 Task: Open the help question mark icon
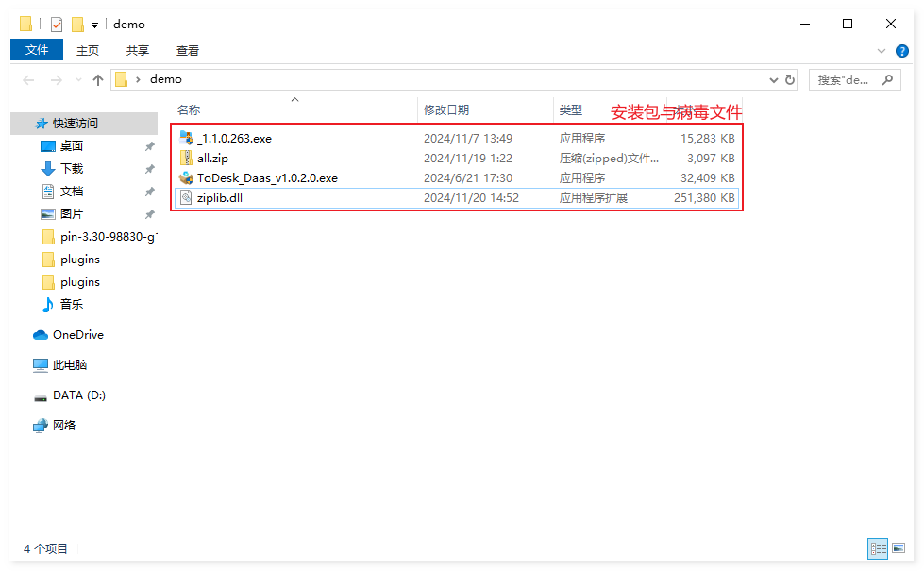point(903,51)
